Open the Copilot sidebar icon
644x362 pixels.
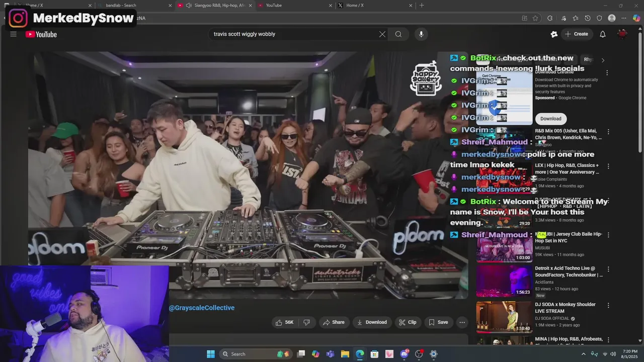[636, 18]
